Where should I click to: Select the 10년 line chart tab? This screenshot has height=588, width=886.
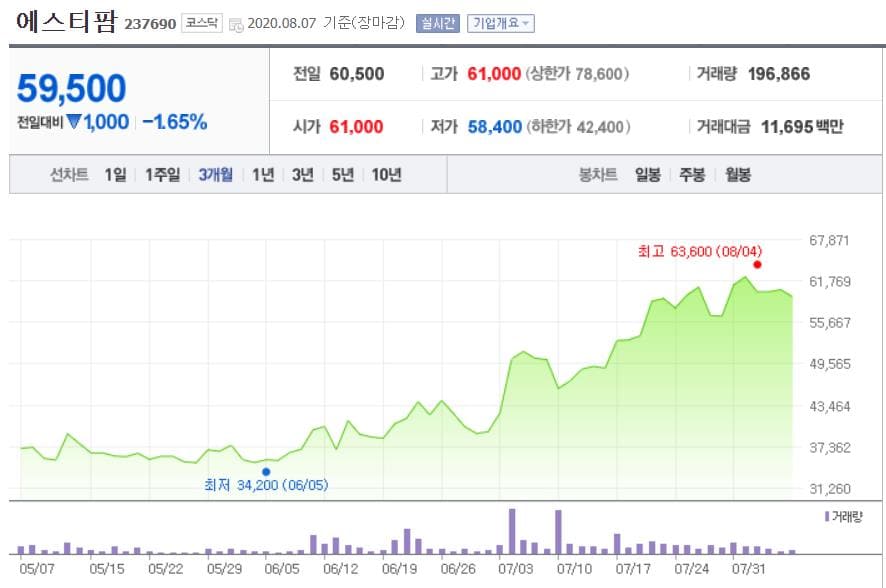click(386, 175)
